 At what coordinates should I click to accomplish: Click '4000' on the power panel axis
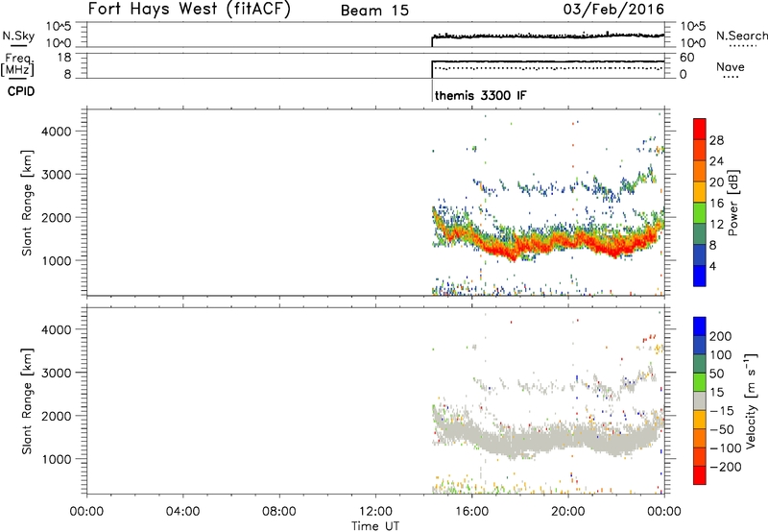(57, 132)
